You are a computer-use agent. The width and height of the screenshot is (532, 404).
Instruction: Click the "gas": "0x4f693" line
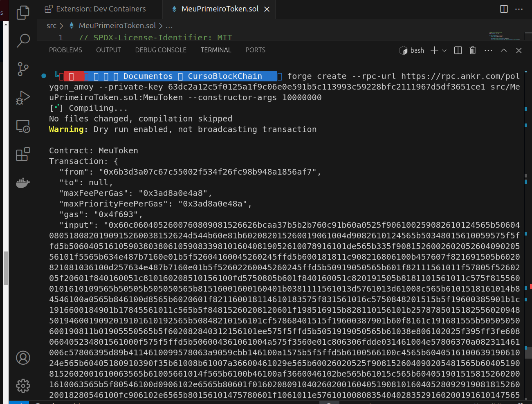click(x=101, y=214)
